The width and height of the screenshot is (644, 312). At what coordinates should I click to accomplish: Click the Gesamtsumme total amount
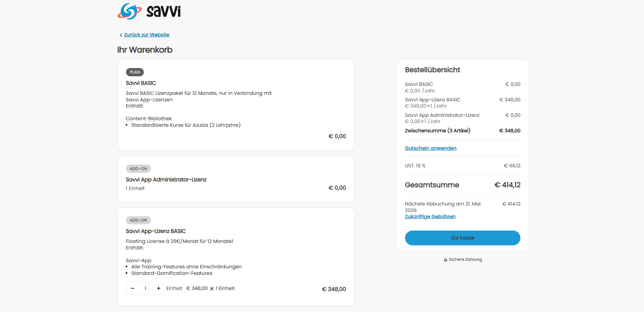[507, 185]
